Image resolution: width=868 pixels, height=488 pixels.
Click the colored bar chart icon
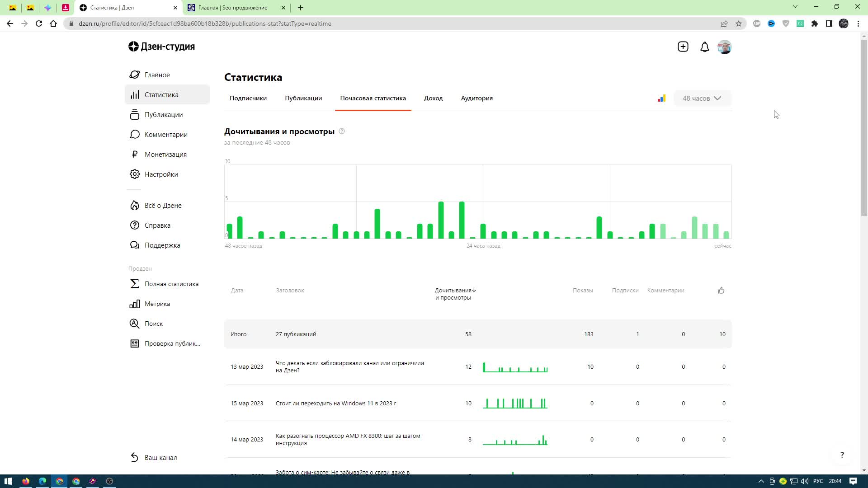661,99
